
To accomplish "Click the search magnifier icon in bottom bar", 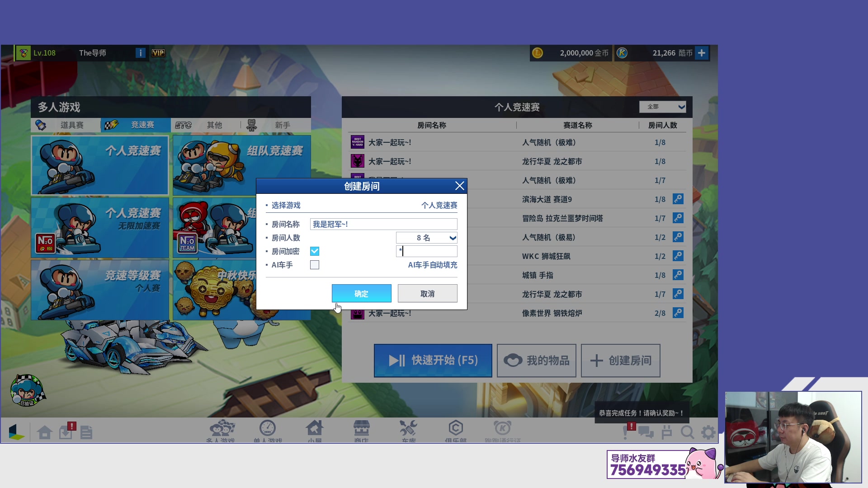I will 688,432.
